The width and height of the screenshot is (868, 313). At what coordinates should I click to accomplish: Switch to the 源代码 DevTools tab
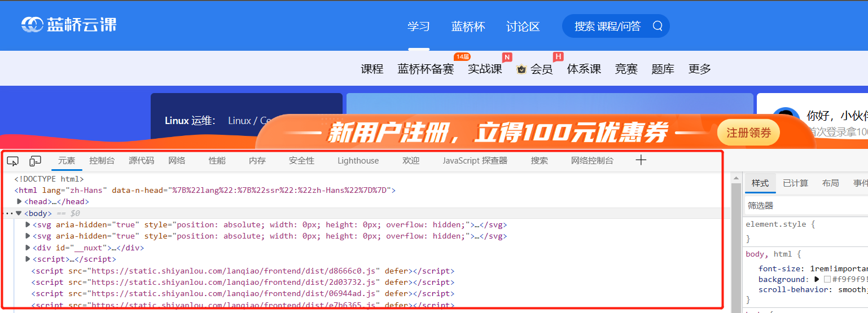click(141, 161)
